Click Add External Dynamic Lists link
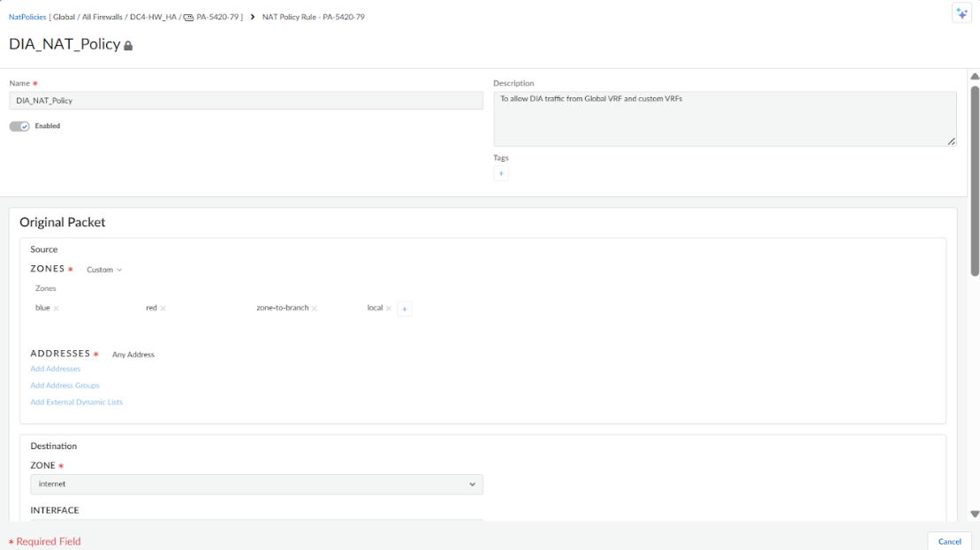 77,402
